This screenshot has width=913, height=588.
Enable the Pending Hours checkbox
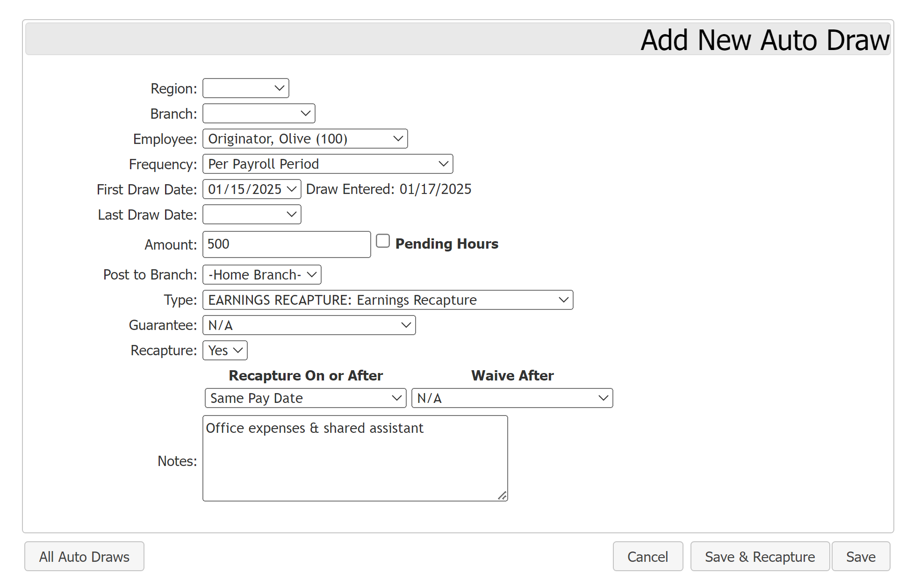[x=383, y=241]
